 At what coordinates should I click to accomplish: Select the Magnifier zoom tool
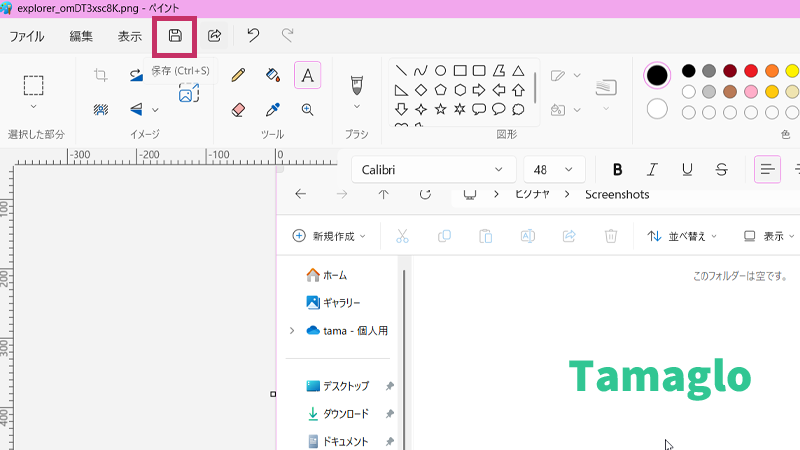click(307, 109)
